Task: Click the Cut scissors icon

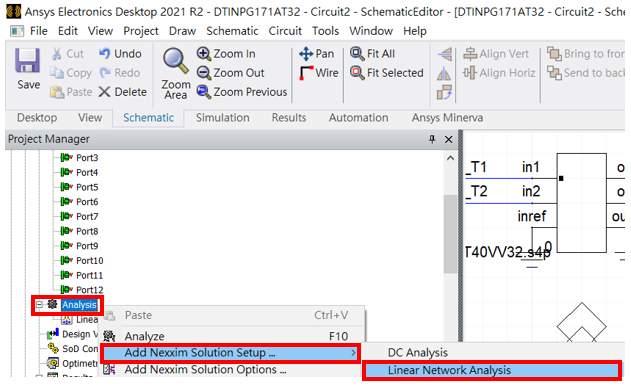Action: pos(57,54)
